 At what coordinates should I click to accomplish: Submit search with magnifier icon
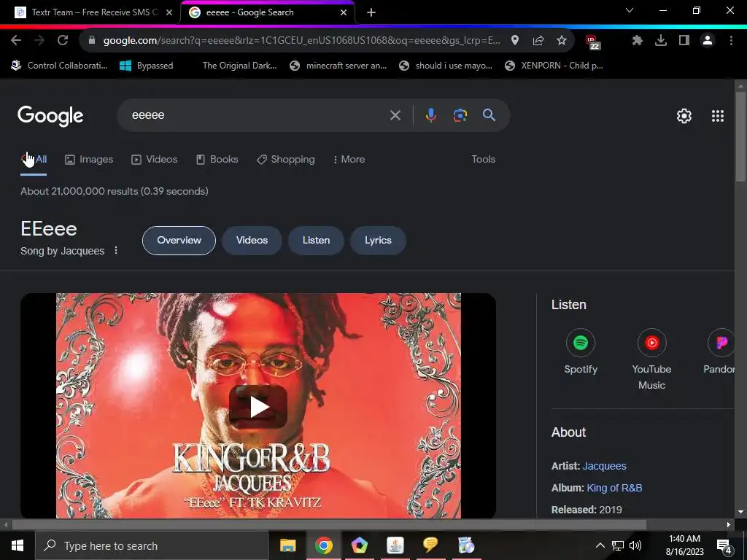coord(489,114)
